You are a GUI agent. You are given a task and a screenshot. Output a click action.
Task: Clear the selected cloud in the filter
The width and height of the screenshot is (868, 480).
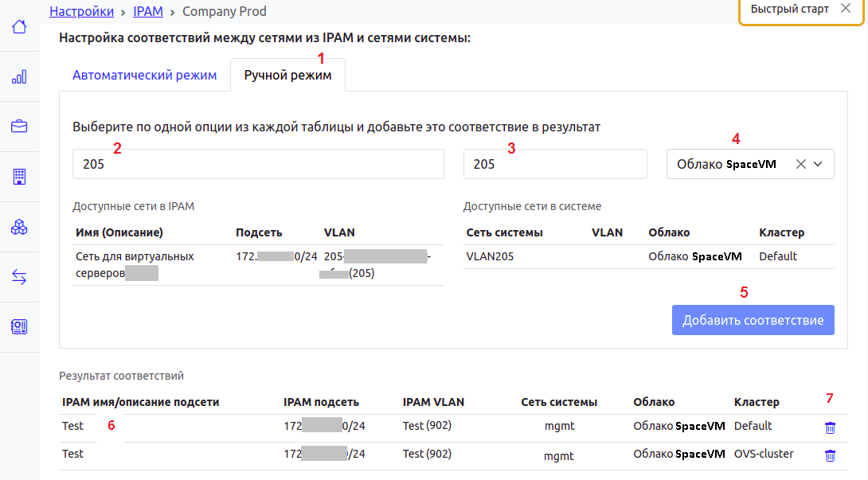(x=801, y=164)
